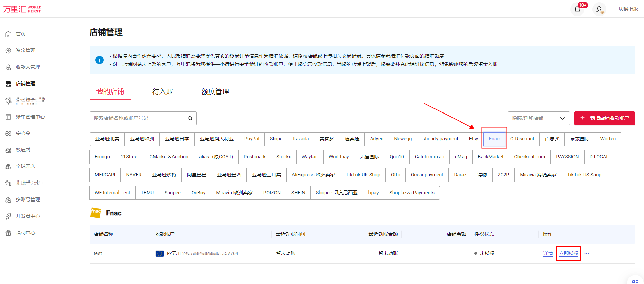The height and width of the screenshot is (284, 644).
Task: Select the PayPal platform filter
Action: 251,139
